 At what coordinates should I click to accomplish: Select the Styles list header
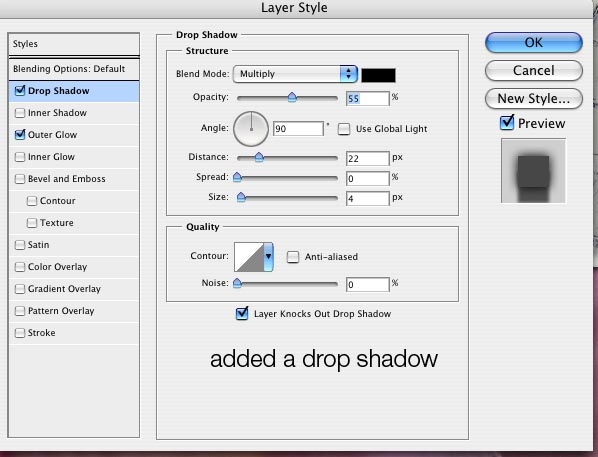pos(74,44)
